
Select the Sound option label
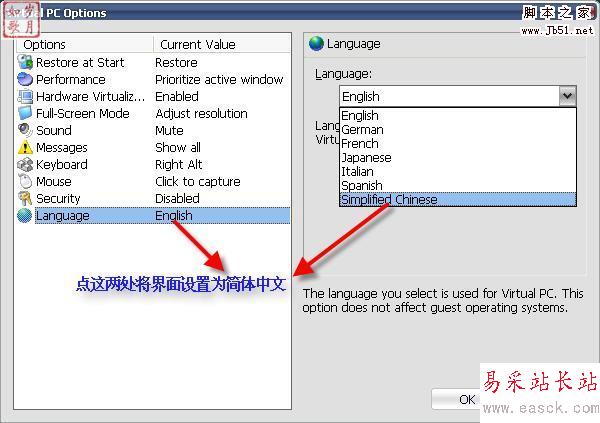54,131
